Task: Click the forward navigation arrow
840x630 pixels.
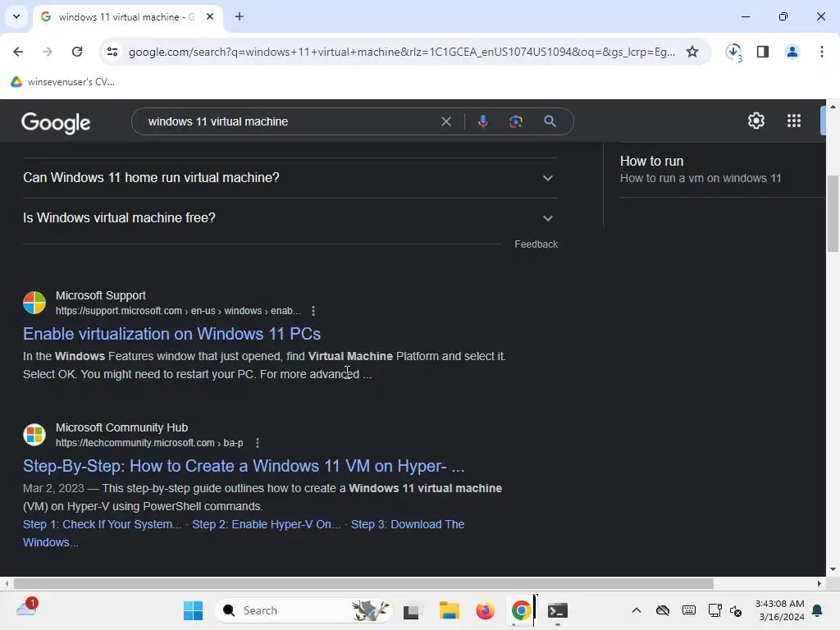Action: tap(48, 52)
